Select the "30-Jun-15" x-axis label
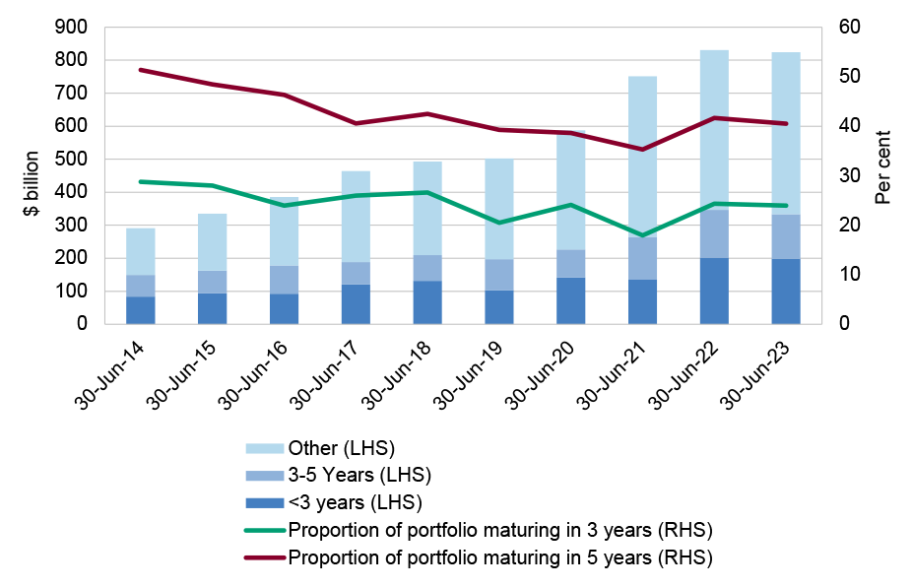The height and width of the screenshot is (588, 912). pyautogui.click(x=182, y=375)
